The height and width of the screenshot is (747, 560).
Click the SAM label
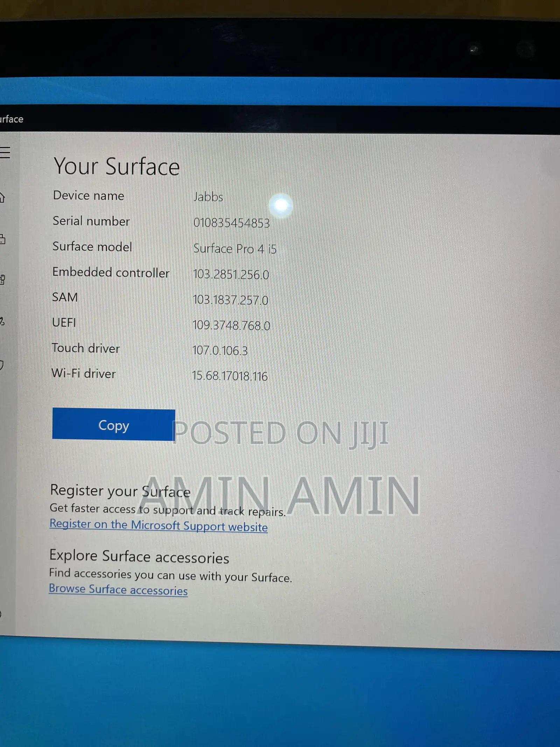click(65, 297)
